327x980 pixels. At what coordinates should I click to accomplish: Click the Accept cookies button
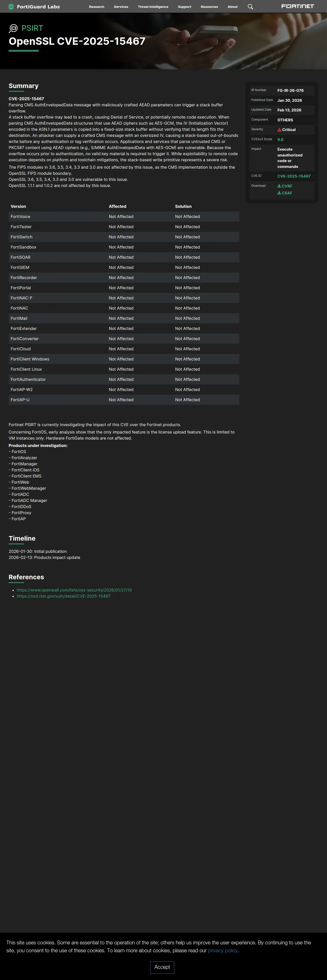(x=162, y=967)
